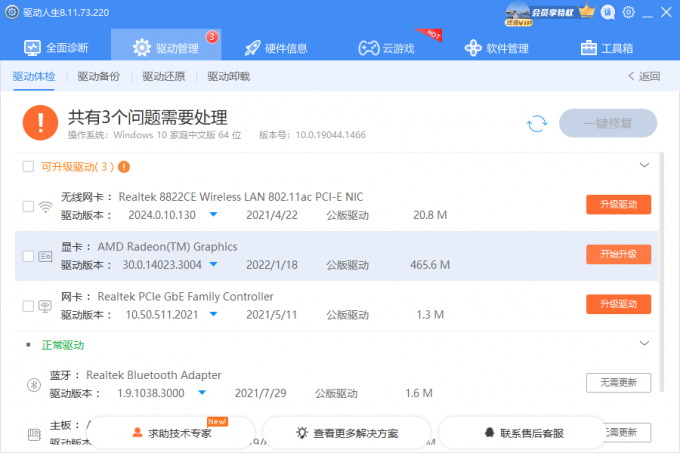The height and width of the screenshot is (453, 680).
Task: Open the settings gear in title bar
Action: point(628,12)
